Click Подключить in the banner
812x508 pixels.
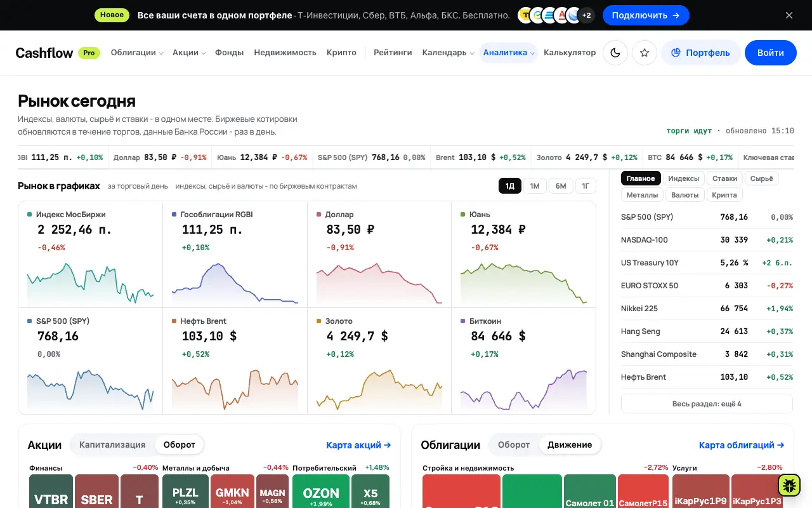(x=646, y=15)
